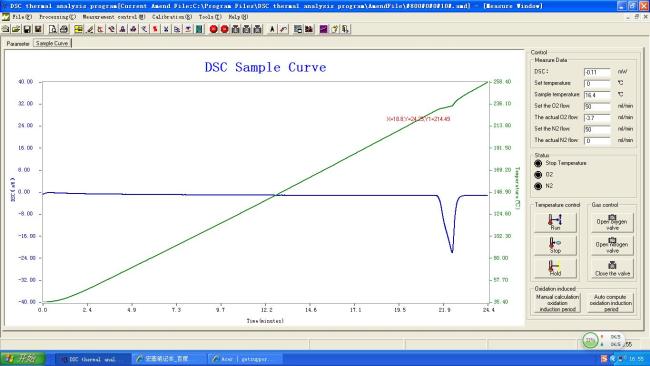Switch to the Parameter tab
This screenshot has width=650, height=366.
tap(18, 44)
